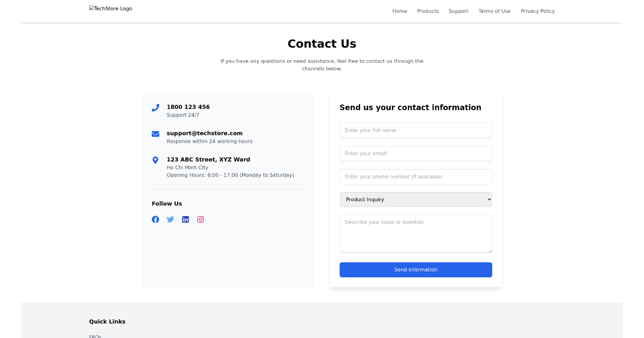Open the Twitter social icon

[x=170, y=219]
